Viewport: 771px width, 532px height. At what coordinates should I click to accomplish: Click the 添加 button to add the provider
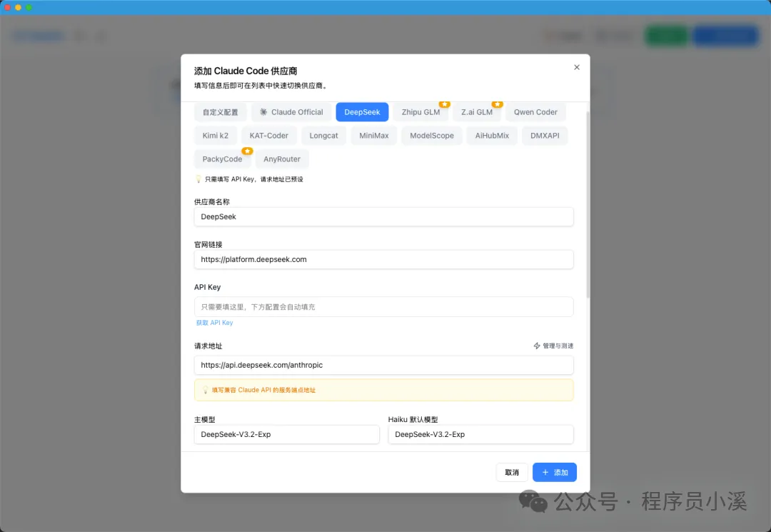555,472
